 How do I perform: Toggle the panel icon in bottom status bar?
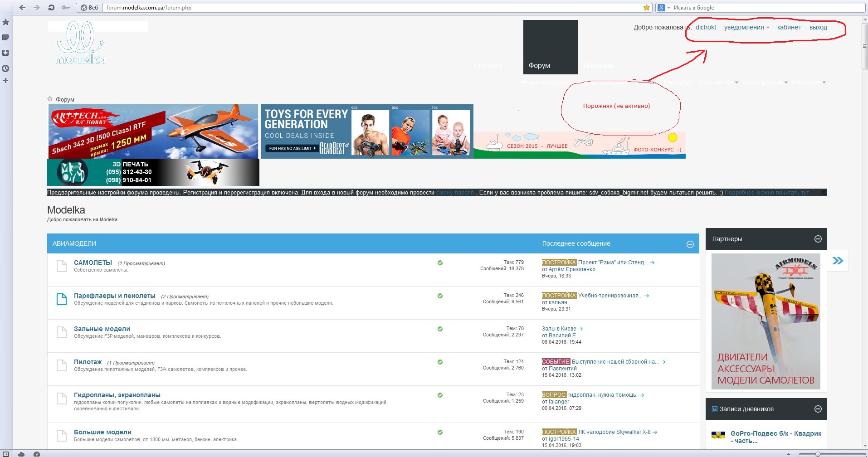tap(5, 454)
